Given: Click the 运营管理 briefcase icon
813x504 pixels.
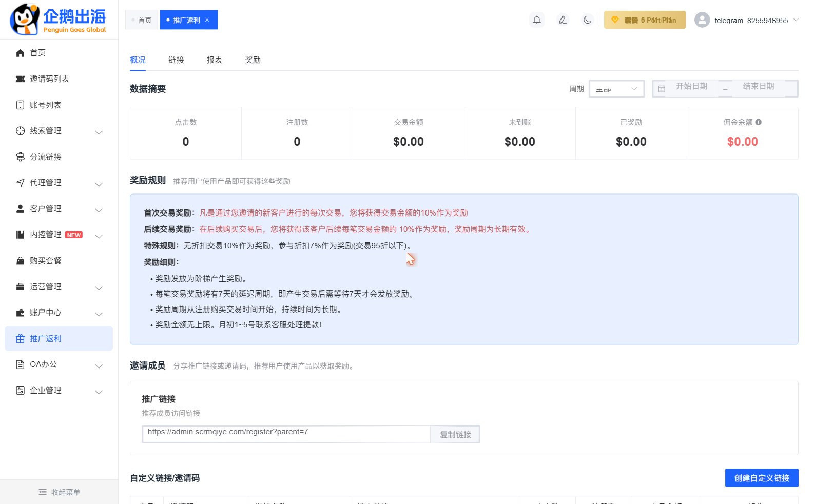Looking at the screenshot, I should point(20,286).
